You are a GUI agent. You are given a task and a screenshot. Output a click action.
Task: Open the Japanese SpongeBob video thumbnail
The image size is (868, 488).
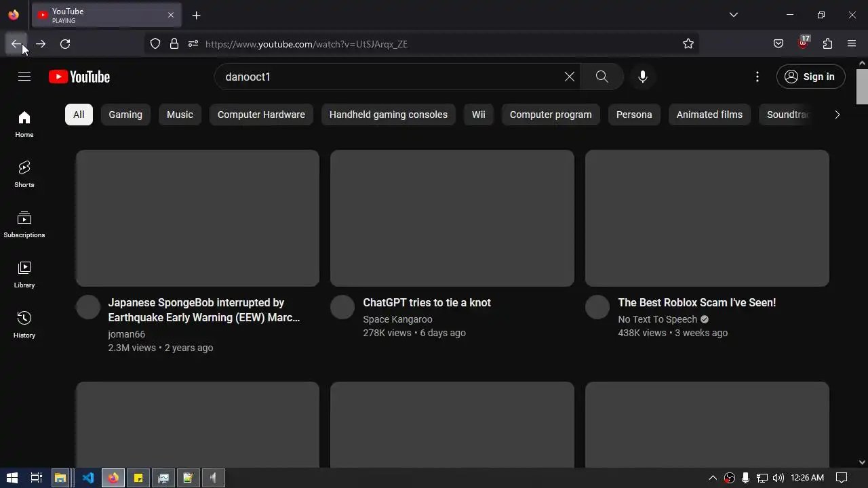[197, 218]
